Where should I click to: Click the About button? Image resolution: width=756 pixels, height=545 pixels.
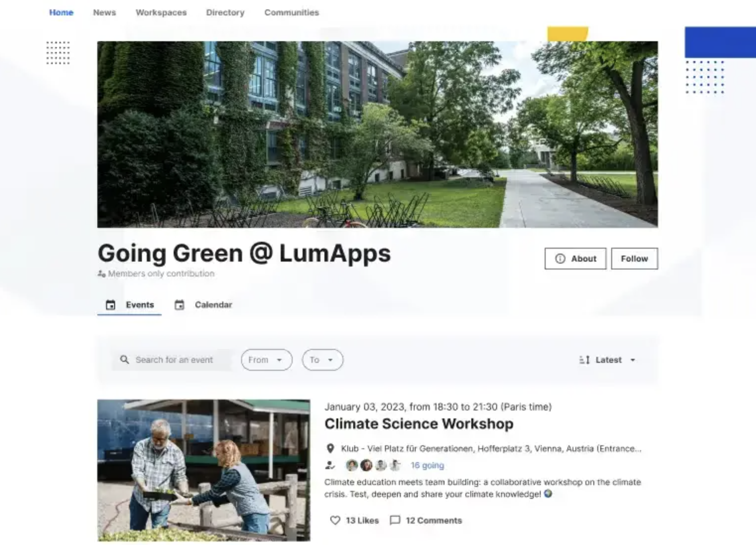tap(575, 259)
